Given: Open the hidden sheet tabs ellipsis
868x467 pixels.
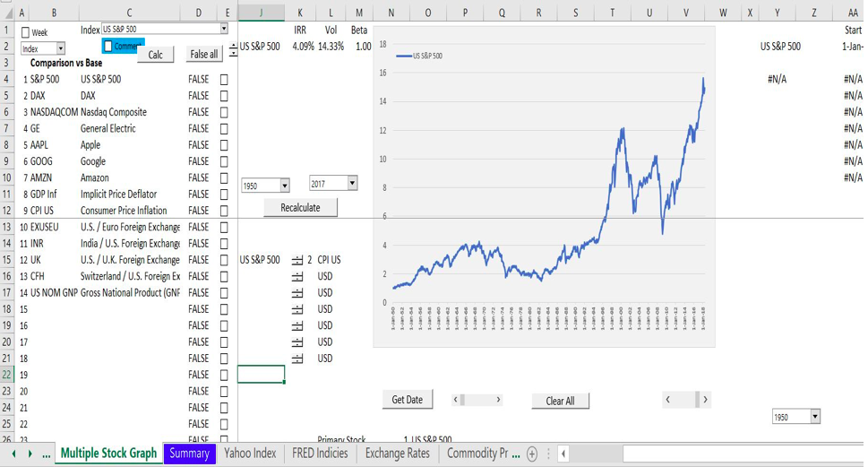Looking at the screenshot, I should 47,454.
